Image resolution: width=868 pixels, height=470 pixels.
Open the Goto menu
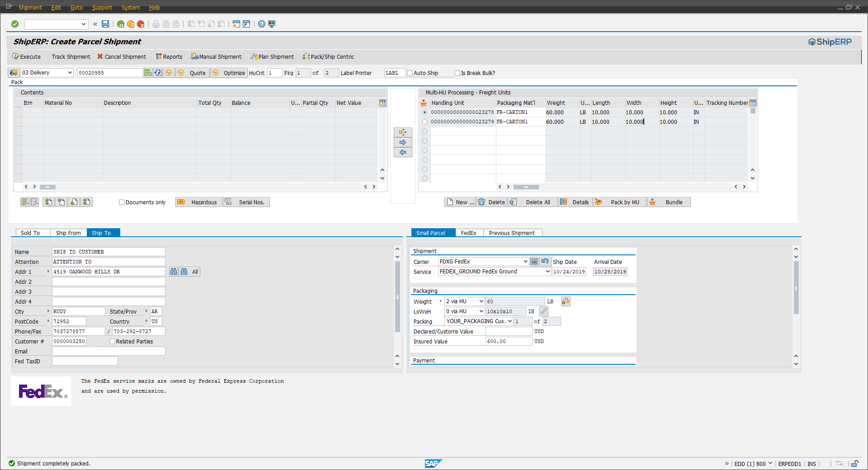coord(76,7)
